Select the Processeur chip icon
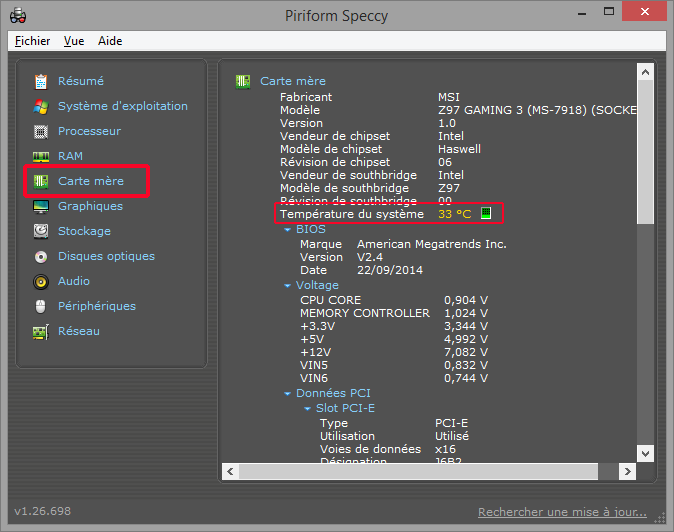Viewport: 674px width, 532px height. 41,131
